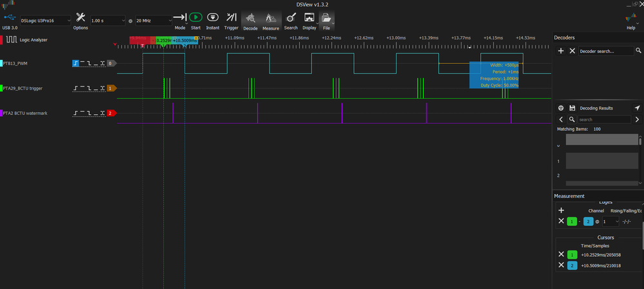Open the 1.00 s sample duration dropdown
The height and width of the screenshot is (289, 644).
click(108, 20)
